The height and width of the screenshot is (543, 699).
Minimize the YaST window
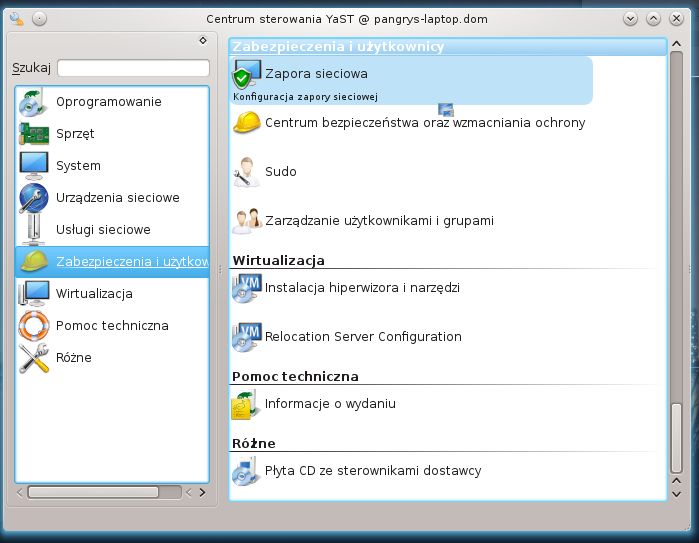[x=630, y=19]
